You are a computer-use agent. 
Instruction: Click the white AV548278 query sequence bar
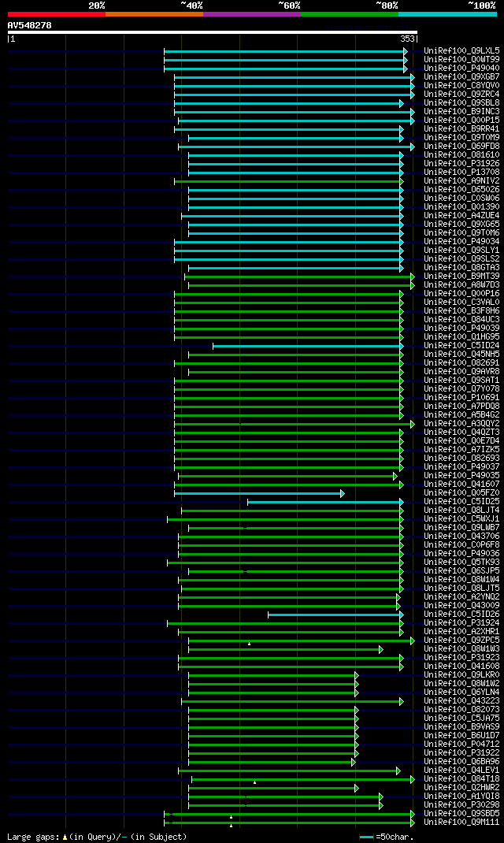tap(213, 32)
